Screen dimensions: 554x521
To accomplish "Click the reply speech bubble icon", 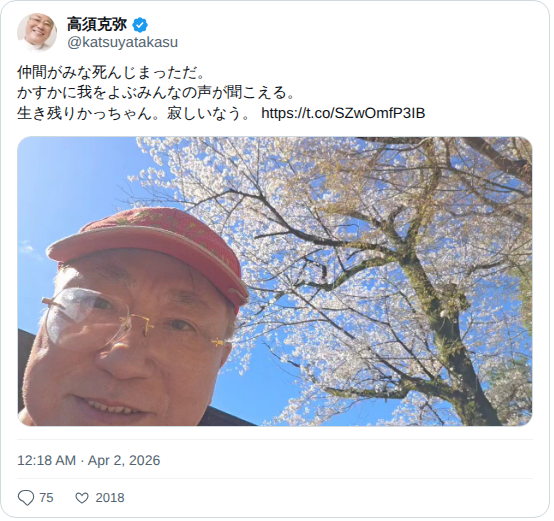I will click(26, 498).
